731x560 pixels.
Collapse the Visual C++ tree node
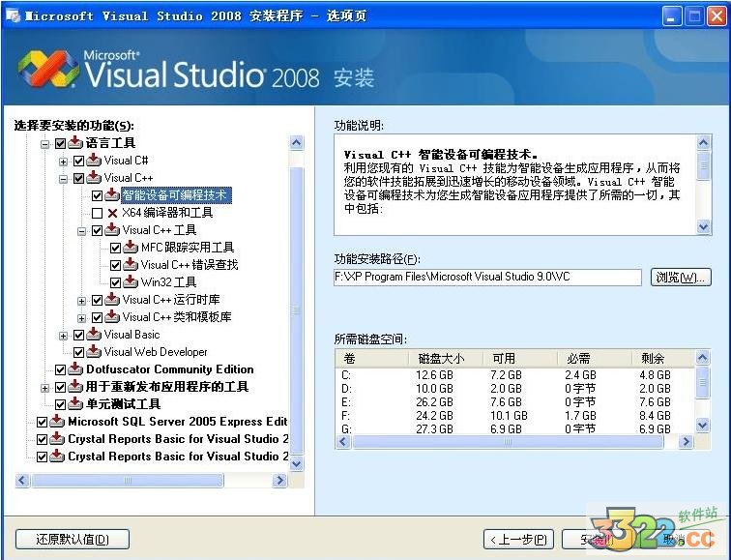tap(63, 179)
